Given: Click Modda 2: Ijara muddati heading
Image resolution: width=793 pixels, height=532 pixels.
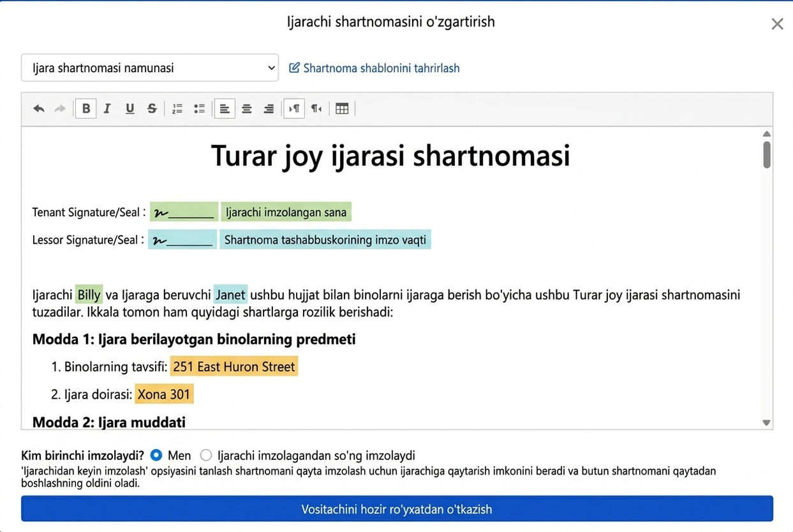Looking at the screenshot, I should tap(109, 422).
